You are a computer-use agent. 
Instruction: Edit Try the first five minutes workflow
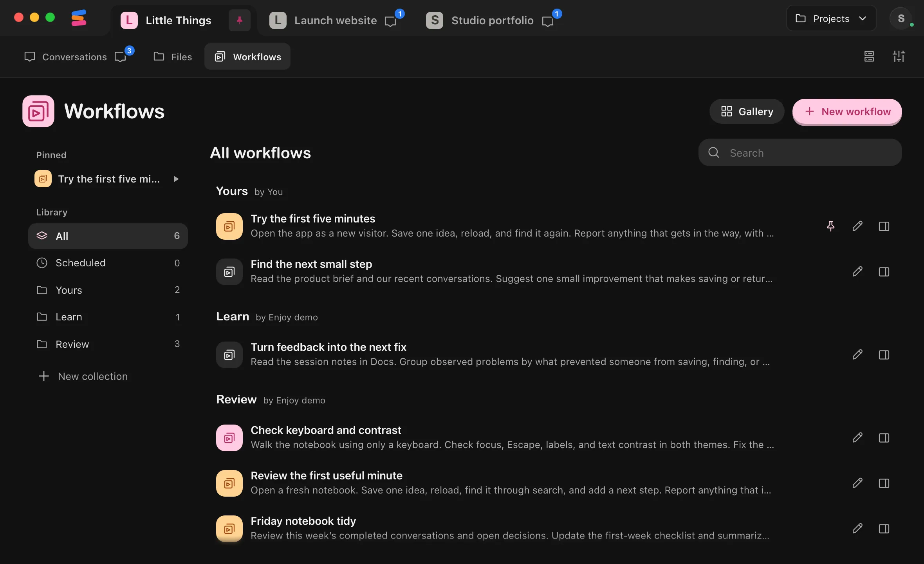coord(857,226)
